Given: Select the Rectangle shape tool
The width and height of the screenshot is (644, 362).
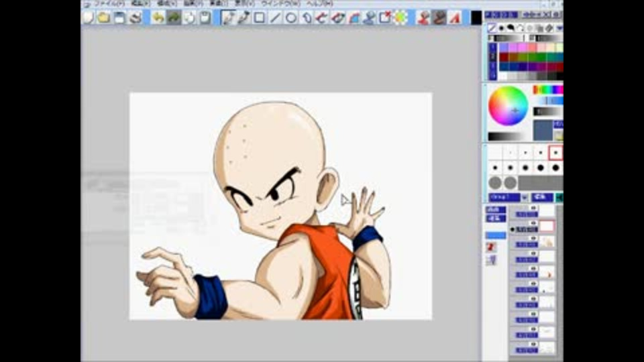Looking at the screenshot, I should (260, 17).
